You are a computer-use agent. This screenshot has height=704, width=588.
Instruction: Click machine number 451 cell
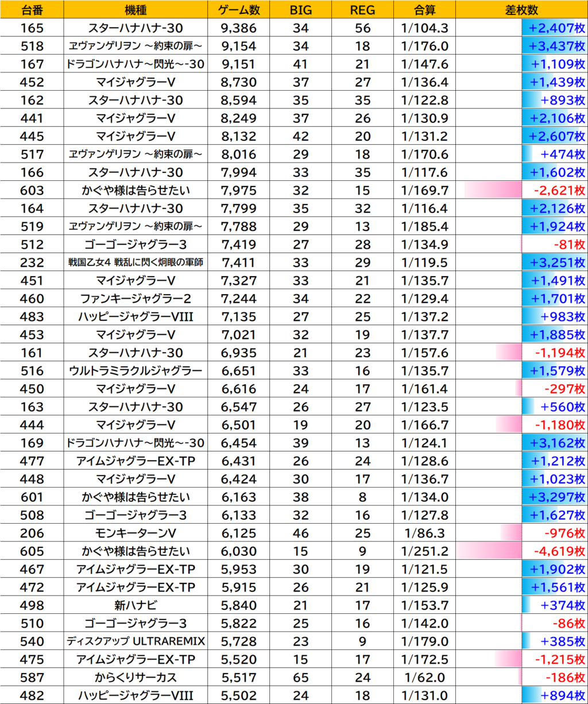coord(32,280)
